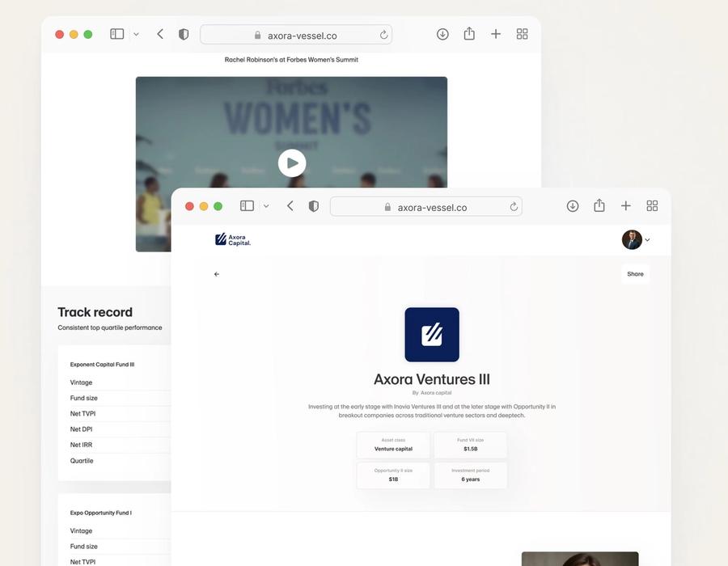Show tab overview in front Safari window
Viewport: 728px width, 566px height.
[x=652, y=205]
